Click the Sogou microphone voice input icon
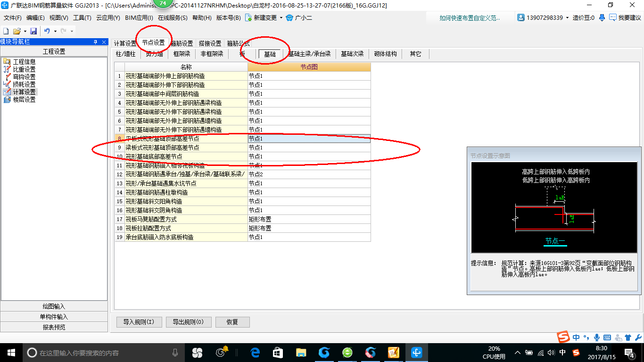This screenshot has width=644, height=362. tap(597, 337)
